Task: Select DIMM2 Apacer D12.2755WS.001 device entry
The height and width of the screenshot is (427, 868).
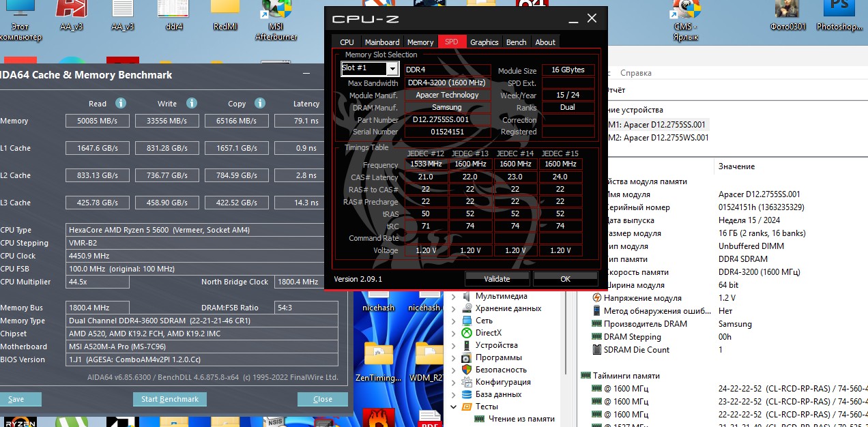Action: click(x=658, y=137)
